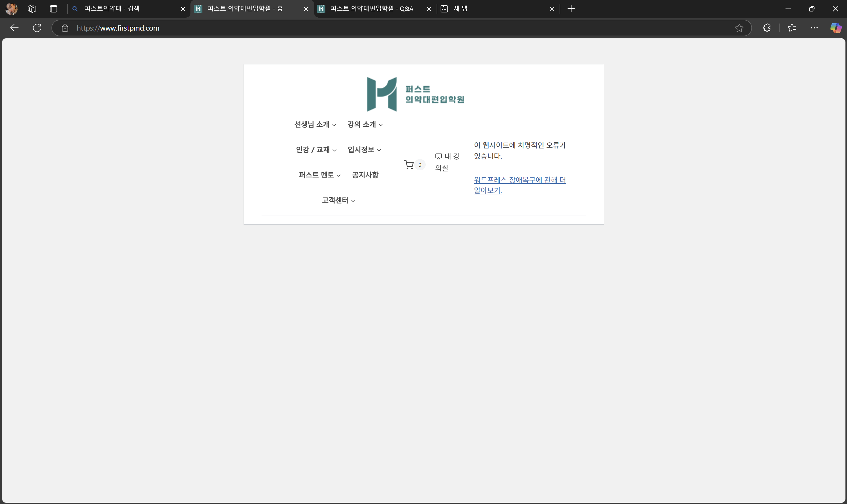The width and height of the screenshot is (847, 504).
Task: Open Settings and more ellipsis
Action: coord(814,28)
